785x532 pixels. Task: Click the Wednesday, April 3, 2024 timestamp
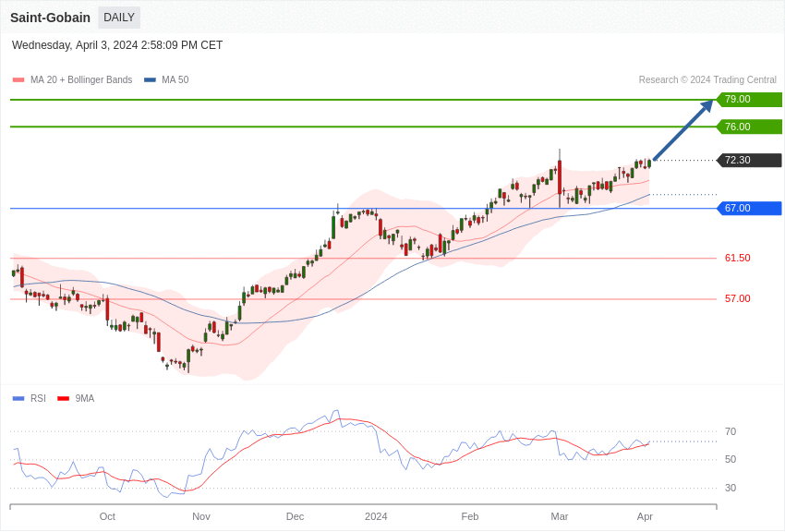(117, 45)
